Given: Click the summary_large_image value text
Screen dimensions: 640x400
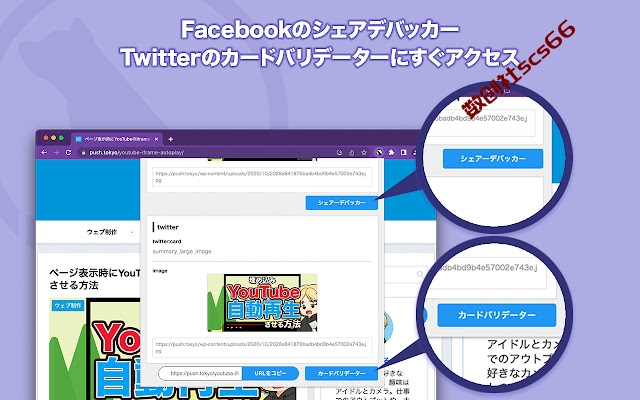Looking at the screenshot, I should tap(182, 251).
